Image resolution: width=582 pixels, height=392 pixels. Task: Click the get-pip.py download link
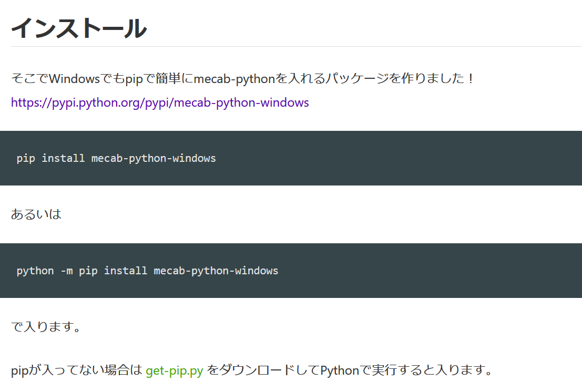(x=173, y=370)
